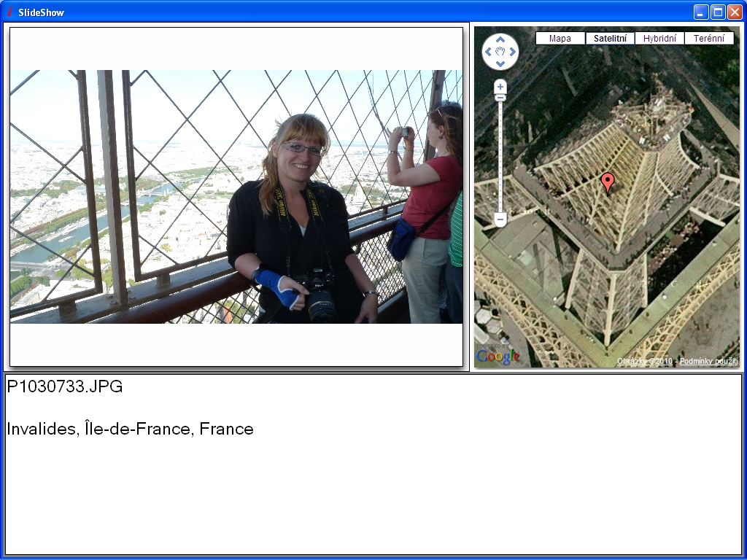Viewport: 747px width, 560px height.
Task: Switch map to Mapa view
Action: pos(560,39)
